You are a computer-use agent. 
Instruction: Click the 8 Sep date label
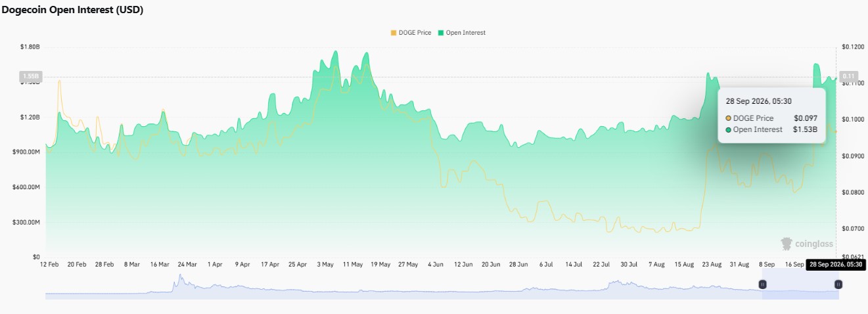point(767,264)
